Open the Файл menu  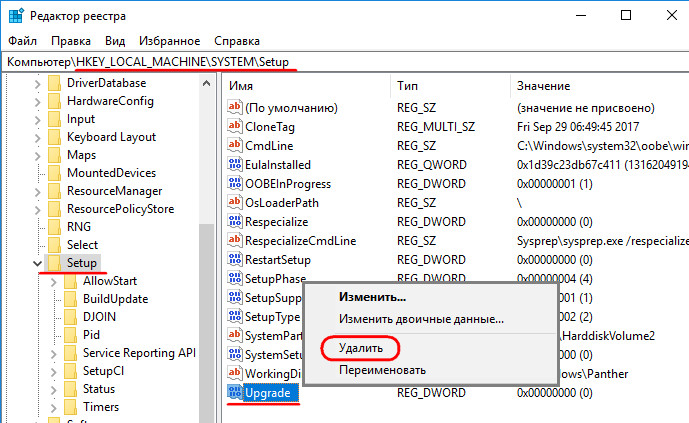tap(22, 41)
